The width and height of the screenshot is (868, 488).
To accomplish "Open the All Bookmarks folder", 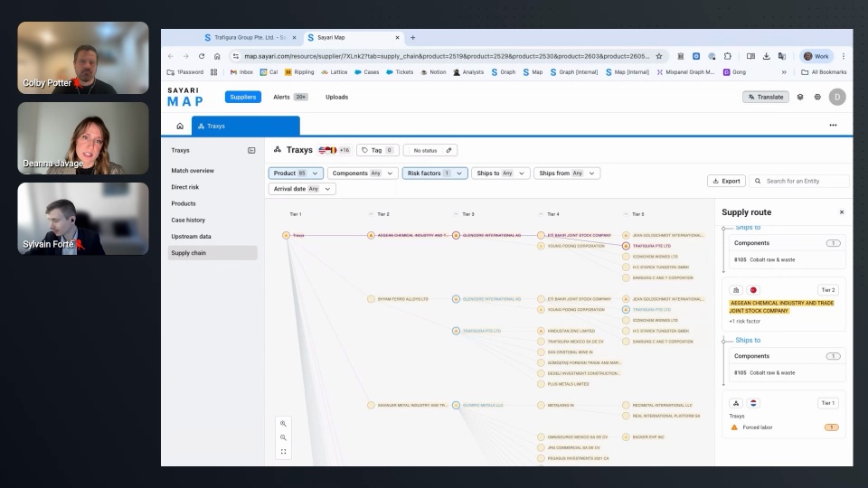I will tap(824, 72).
